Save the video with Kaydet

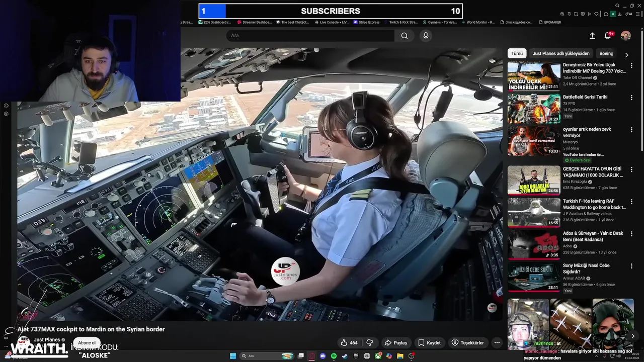click(x=429, y=343)
